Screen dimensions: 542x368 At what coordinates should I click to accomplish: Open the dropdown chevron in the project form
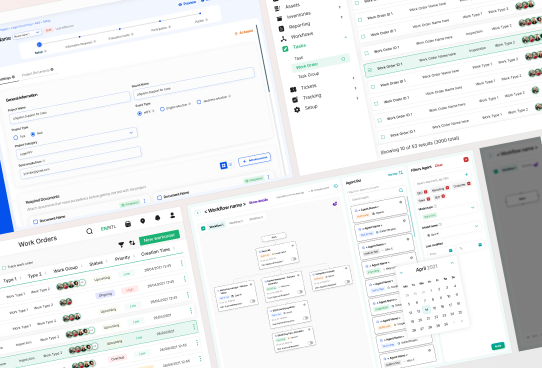(131, 132)
